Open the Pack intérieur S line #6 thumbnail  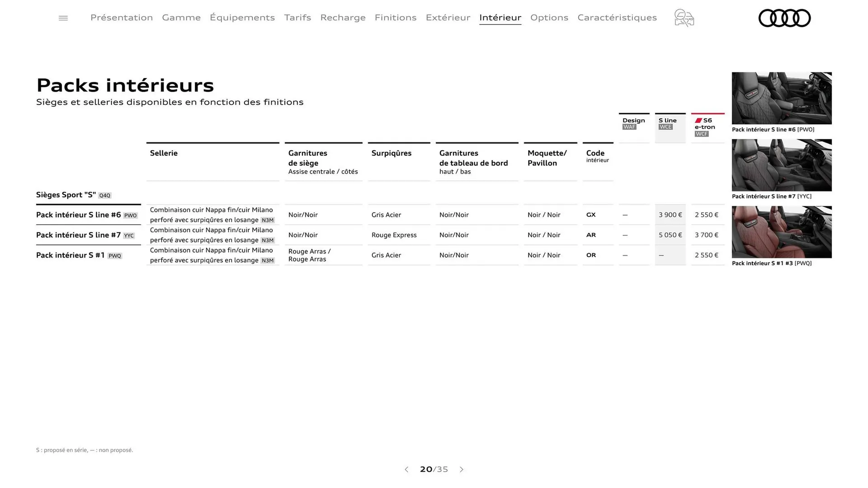tap(781, 98)
